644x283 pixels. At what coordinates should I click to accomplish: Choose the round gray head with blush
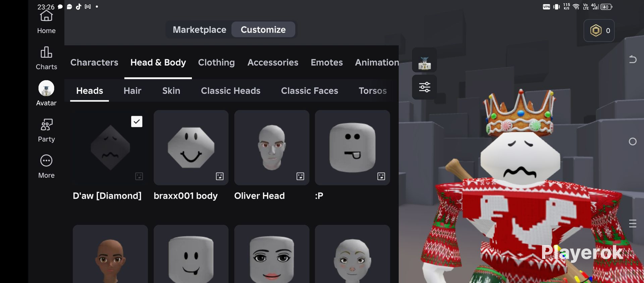point(353,254)
